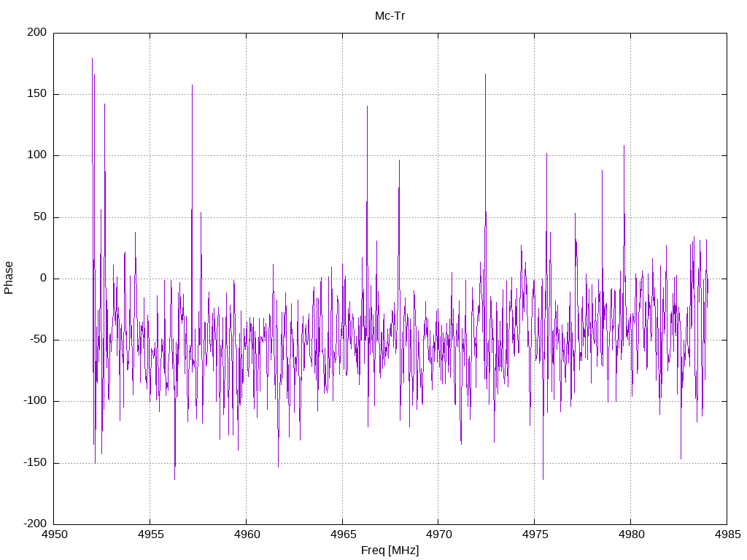Click the y-axis tick label '50'
The height and width of the screenshot is (560, 747).
click(x=41, y=217)
